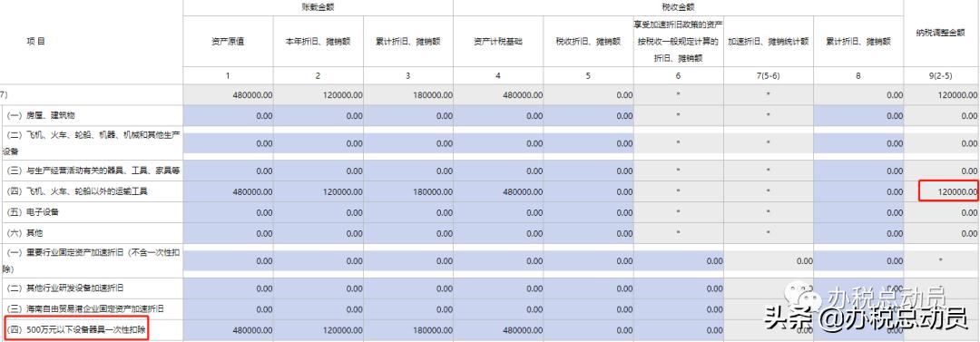The width and height of the screenshot is (980, 342).
Task: Click the 项目 column header
Action: (35, 41)
